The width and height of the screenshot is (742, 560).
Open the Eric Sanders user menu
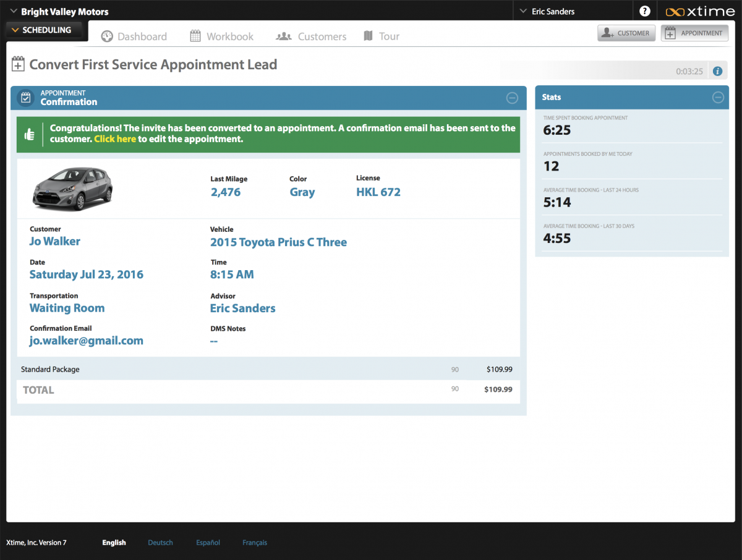click(x=547, y=11)
